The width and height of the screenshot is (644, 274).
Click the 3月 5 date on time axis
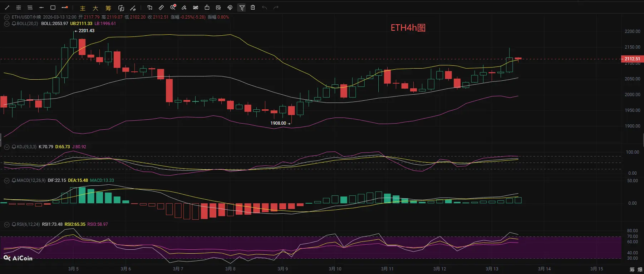(x=73, y=269)
